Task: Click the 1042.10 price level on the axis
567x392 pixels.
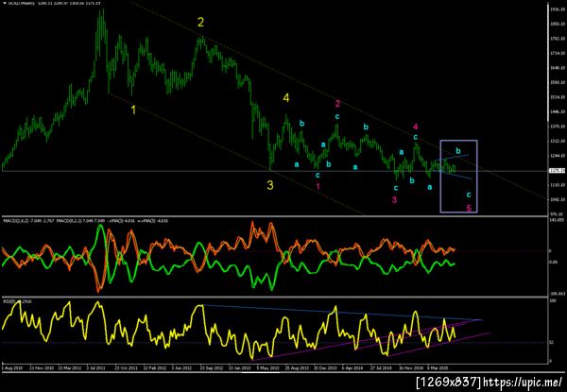Action: (558, 199)
